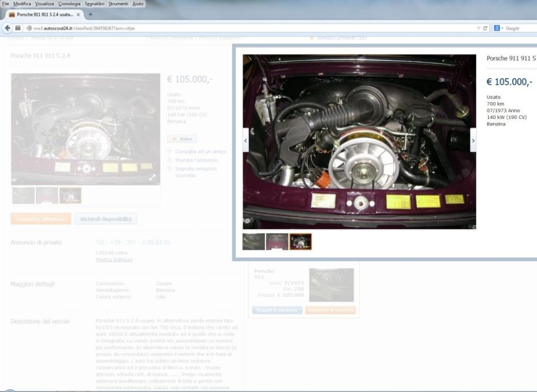Viewport: 537px width, 392px height.
Task: Click the Annunci preferiti link
Action: click(x=341, y=38)
